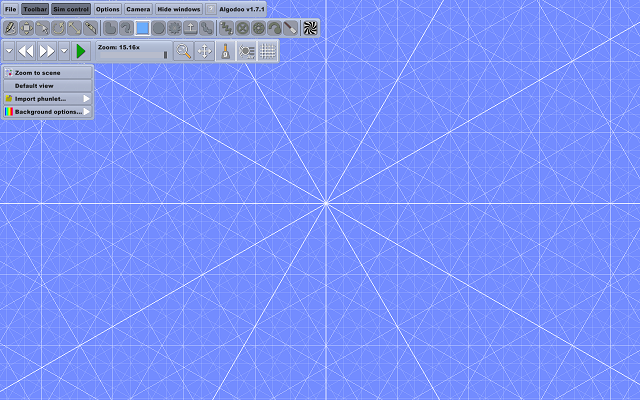The image size is (640, 400).
Task: Toggle the Sim control window
Action: 71,9
